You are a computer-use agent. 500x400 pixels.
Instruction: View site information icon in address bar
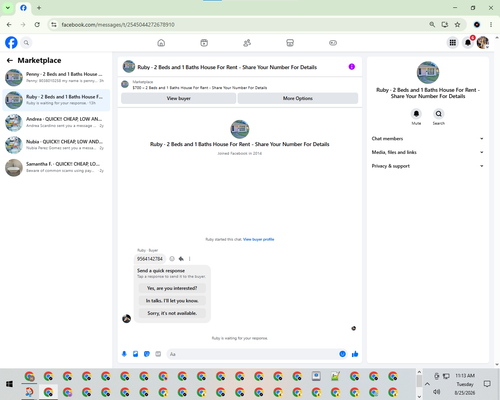click(x=54, y=25)
